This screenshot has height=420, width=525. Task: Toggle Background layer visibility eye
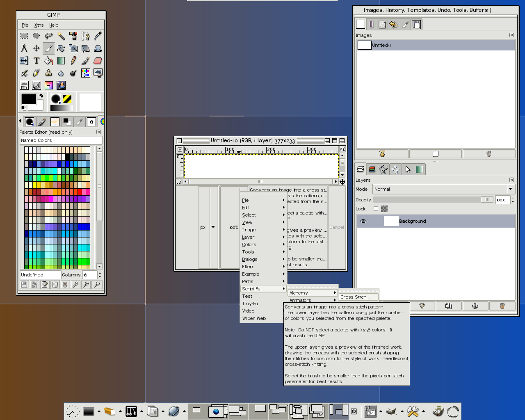point(363,221)
